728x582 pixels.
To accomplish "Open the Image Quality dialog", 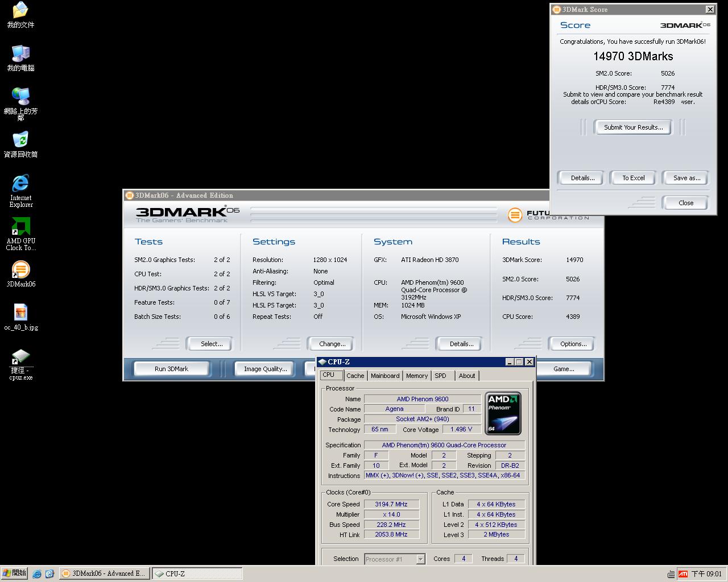I will 265,369.
